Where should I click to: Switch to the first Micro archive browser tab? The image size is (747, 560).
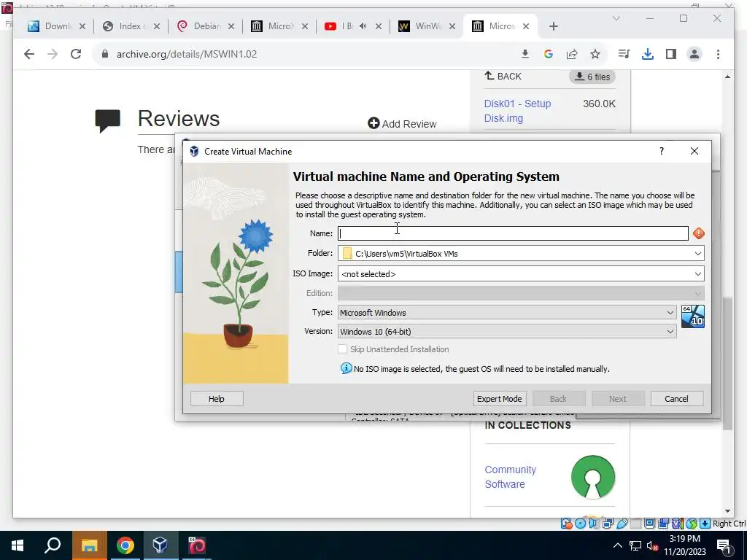click(x=279, y=26)
